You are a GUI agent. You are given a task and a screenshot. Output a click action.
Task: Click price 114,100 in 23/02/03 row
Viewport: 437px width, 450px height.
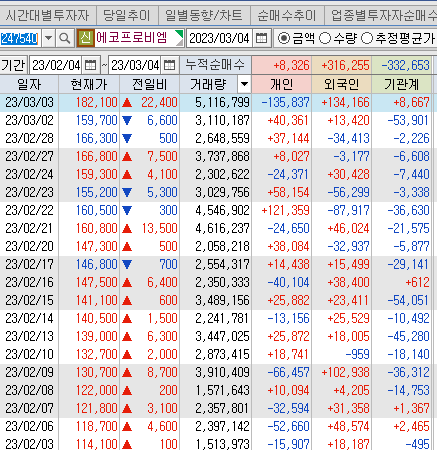tap(97, 444)
